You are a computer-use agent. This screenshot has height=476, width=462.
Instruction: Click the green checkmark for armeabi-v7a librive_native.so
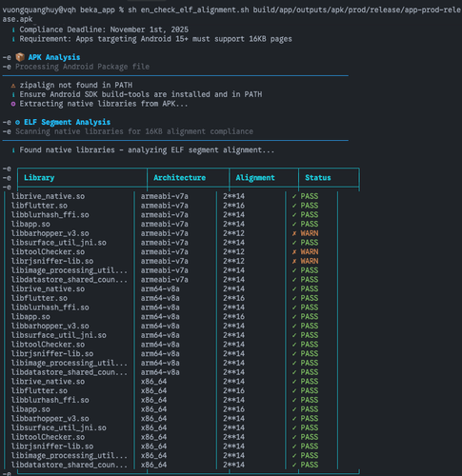tap(294, 196)
